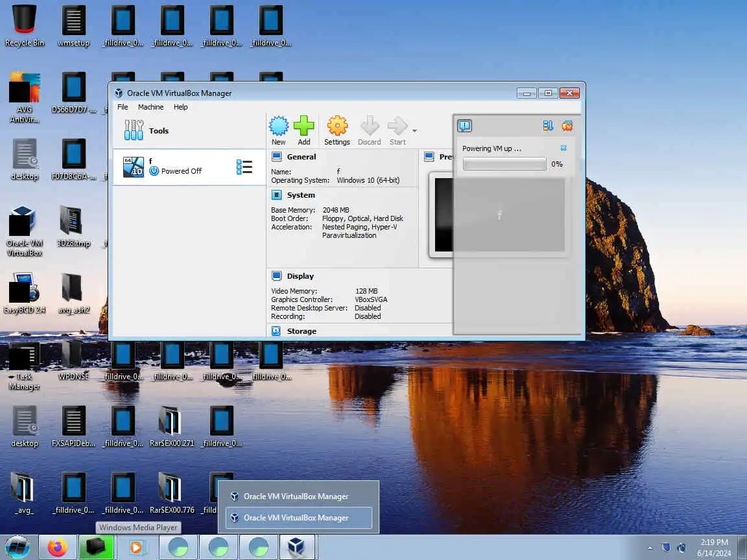Screen dimensions: 747x560
Task: Open Windows Media Player from the taskbar
Action: tap(136, 547)
